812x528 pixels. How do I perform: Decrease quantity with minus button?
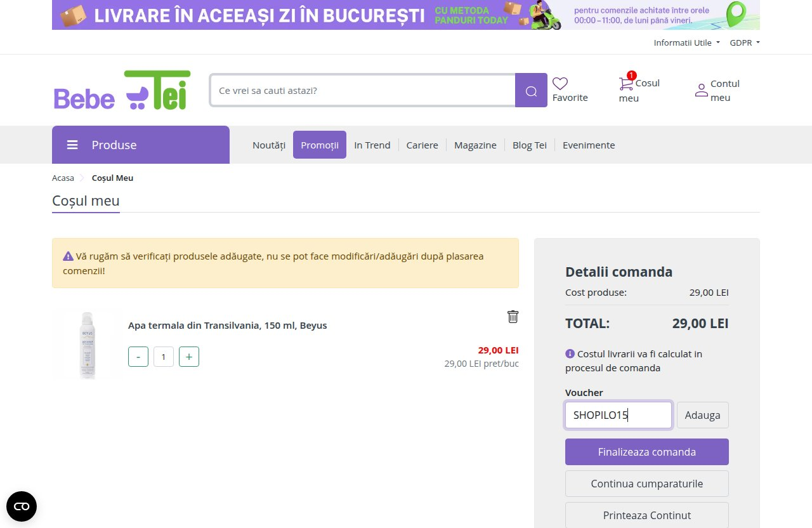click(138, 357)
